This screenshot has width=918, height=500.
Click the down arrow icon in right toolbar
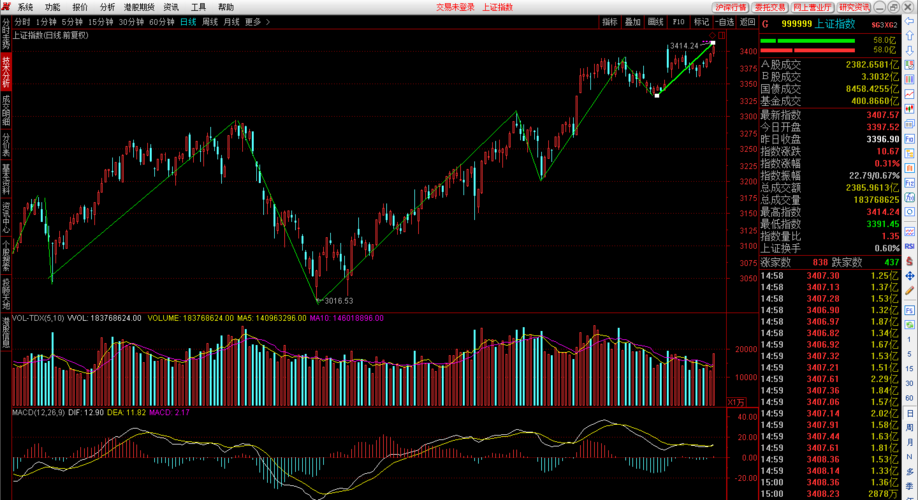(x=909, y=50)
